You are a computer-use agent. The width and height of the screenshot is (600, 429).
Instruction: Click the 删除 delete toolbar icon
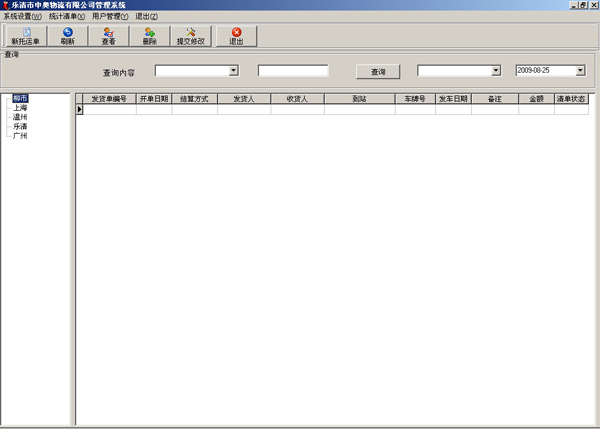pos(149,33)
